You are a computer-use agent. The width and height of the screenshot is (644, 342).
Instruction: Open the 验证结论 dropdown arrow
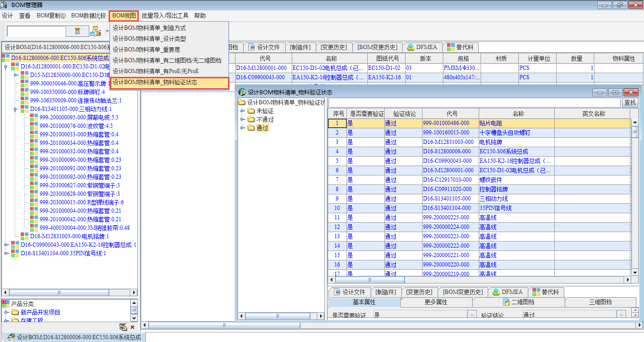[x=621, y=315]
